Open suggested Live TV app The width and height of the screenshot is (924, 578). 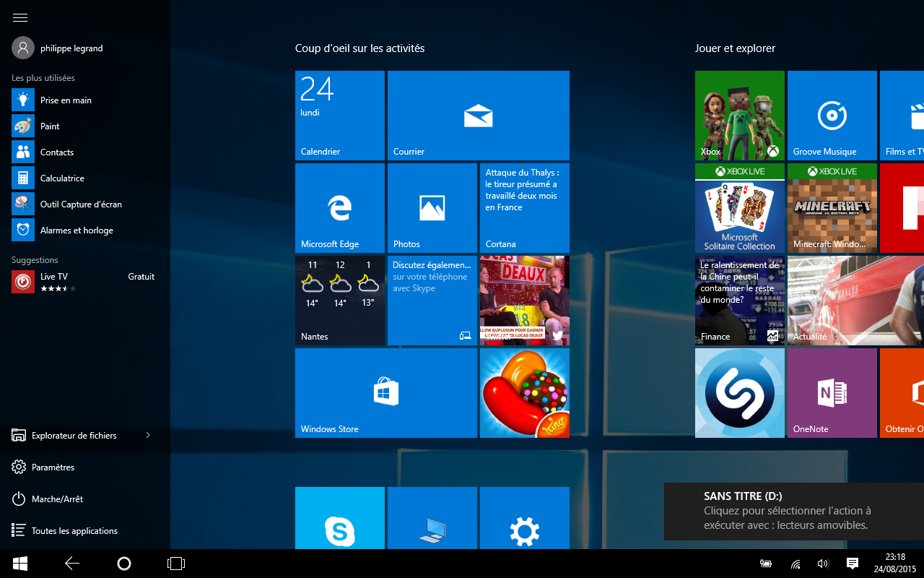[85, 282]
